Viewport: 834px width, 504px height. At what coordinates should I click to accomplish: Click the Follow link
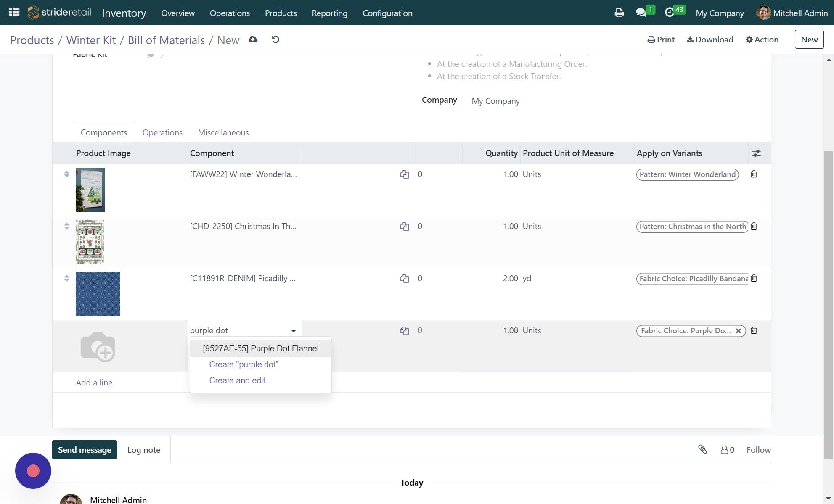pos(758,450)
